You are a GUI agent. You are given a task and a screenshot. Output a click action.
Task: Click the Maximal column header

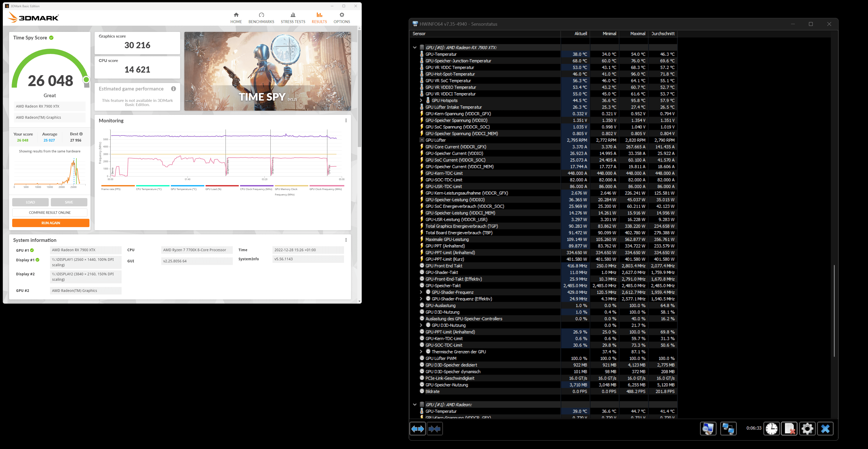(x=633, y=34)
